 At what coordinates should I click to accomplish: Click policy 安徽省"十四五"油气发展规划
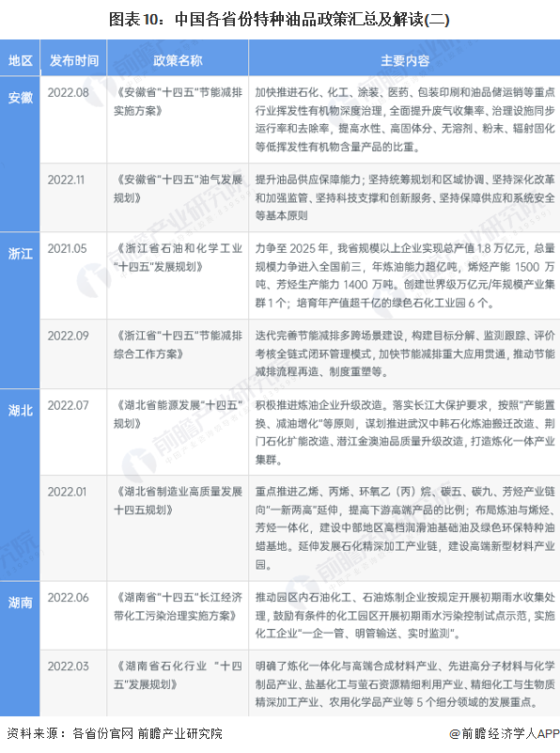pyautogui.click(x=178, y=189)
